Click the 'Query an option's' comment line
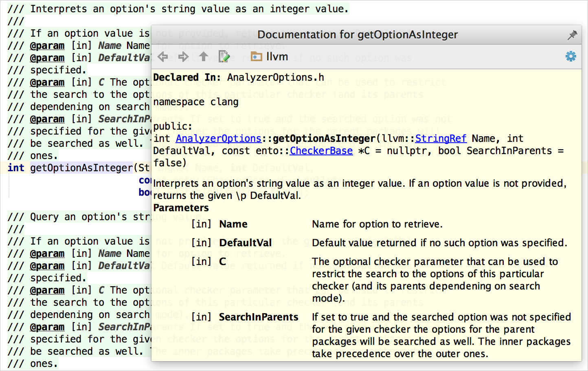 tap(77, 217)
